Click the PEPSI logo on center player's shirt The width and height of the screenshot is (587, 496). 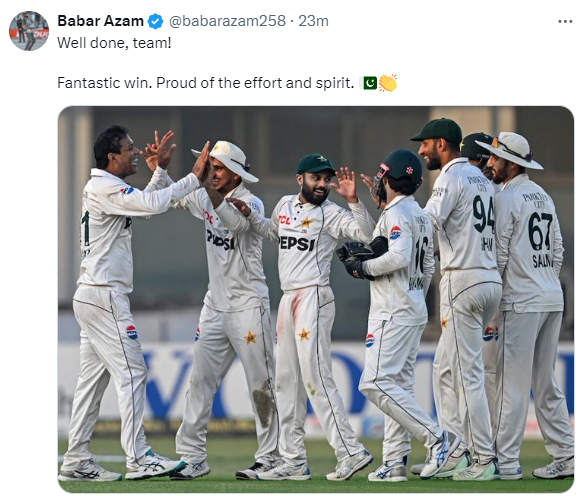(296, 243)
